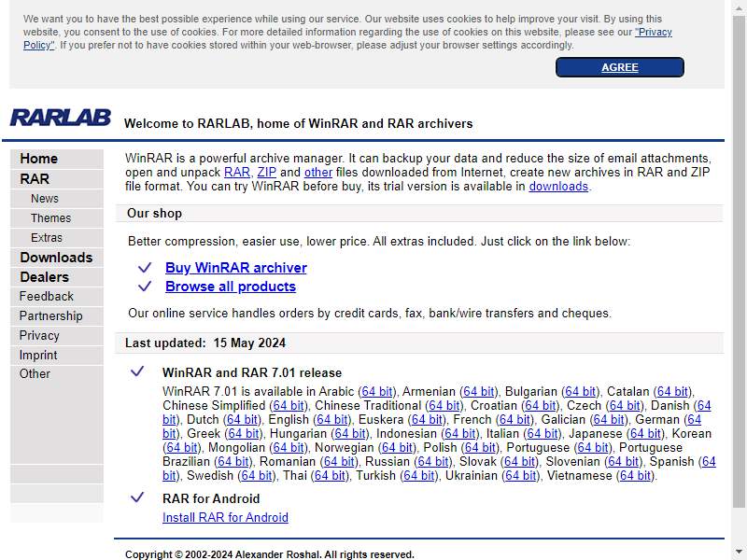Download the Romanian 64 bit version
Image resolution: width=747 pixels, height=560 pixels.
(339, 461)
